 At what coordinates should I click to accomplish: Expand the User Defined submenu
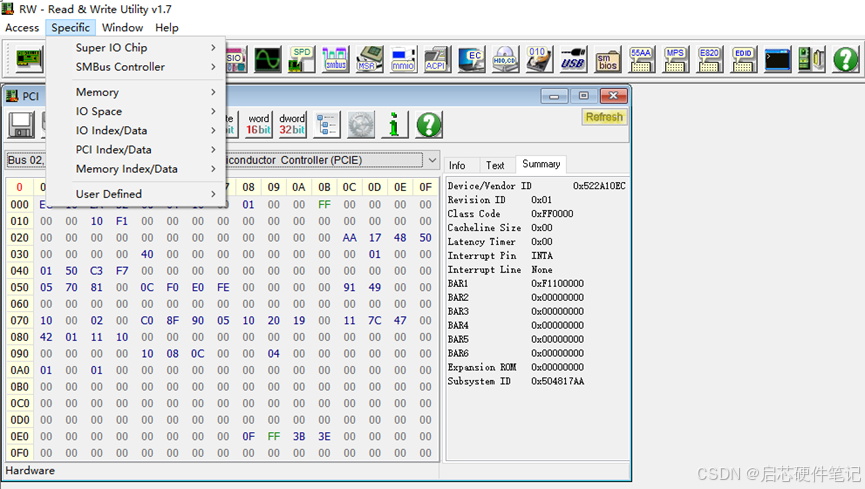coord(136,194)
